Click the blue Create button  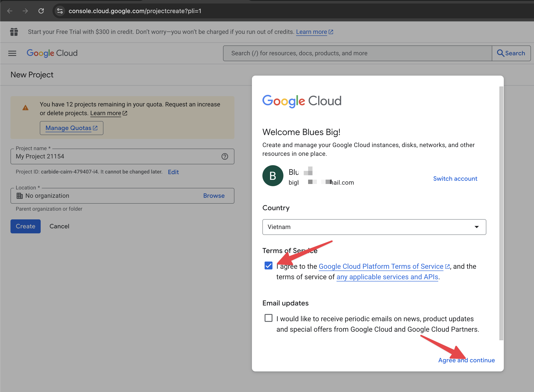pos(25,226)
